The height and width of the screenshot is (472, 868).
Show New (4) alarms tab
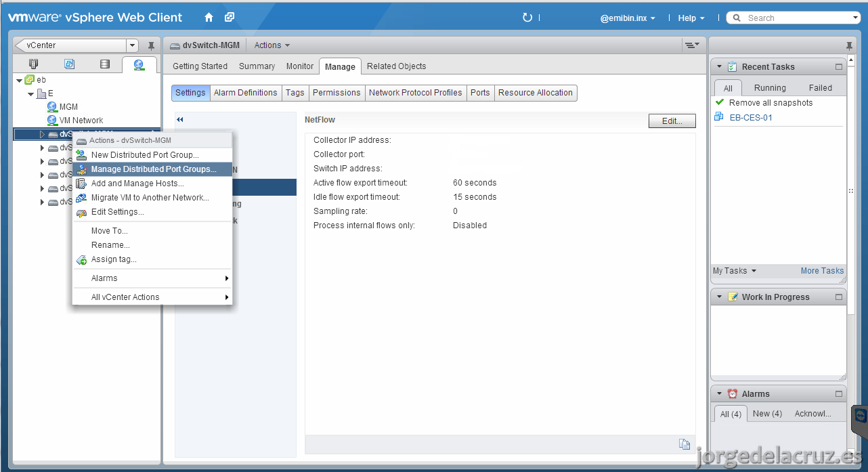click(x=767, y=414)
